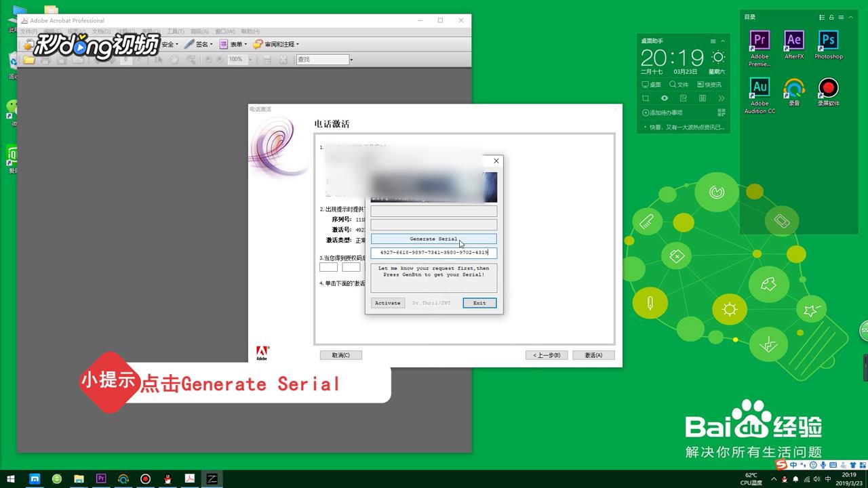Collapse the 桌面助手 widget chevron
868x488 pixels.
723,41
